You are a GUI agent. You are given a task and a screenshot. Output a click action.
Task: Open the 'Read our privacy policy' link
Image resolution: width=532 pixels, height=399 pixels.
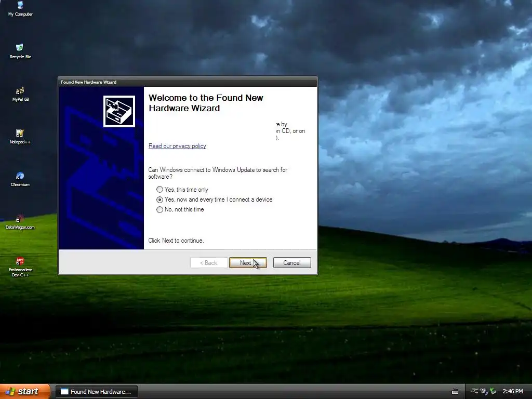pos(177,146)
